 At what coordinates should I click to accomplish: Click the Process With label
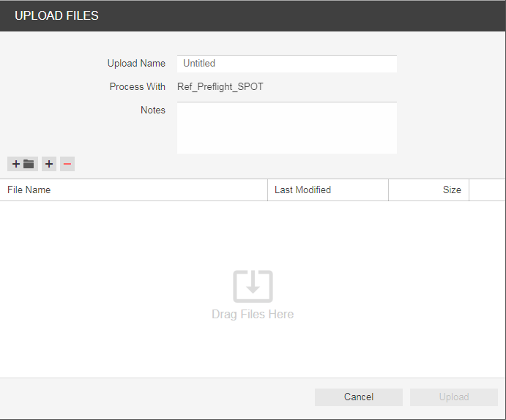(x=137, y=86)
